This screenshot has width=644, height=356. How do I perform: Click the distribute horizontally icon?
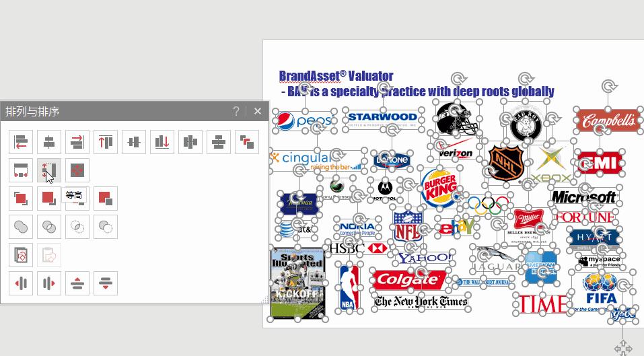point(190,142)
